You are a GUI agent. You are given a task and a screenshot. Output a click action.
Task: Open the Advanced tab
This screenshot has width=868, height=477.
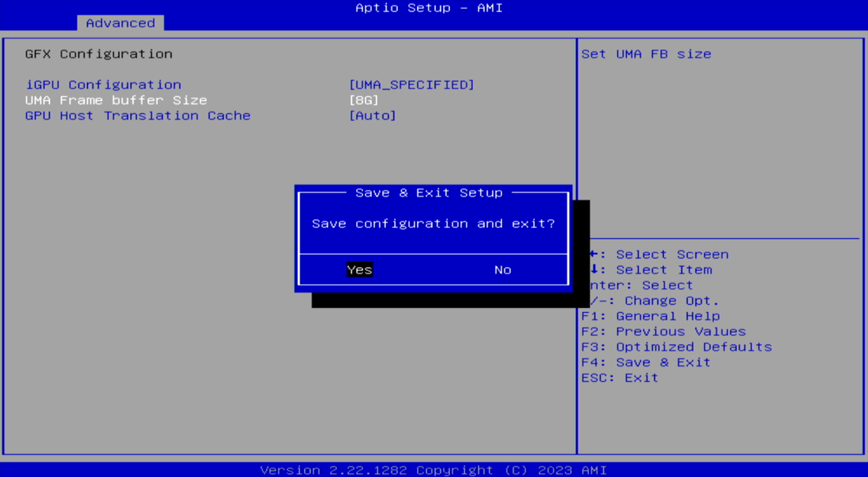120,23
